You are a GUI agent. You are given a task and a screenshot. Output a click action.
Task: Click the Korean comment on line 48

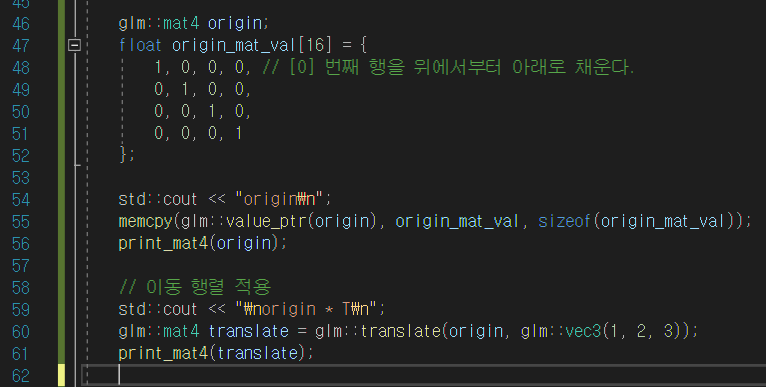tap(448, 67)
